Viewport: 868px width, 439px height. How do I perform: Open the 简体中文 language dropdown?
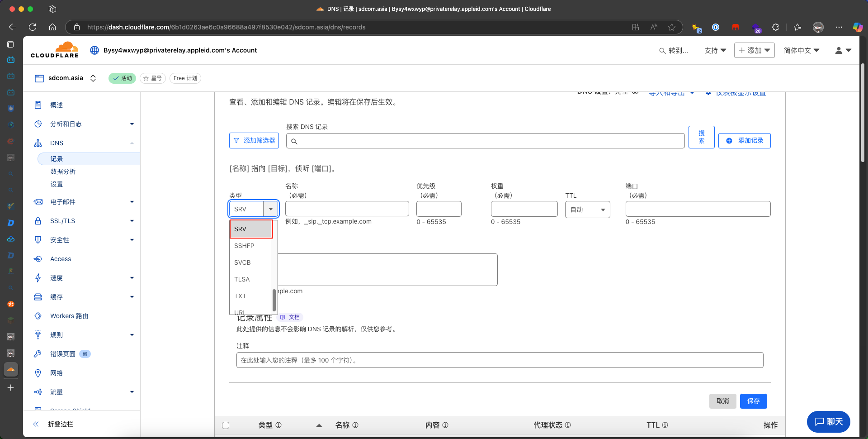point(802,50)
